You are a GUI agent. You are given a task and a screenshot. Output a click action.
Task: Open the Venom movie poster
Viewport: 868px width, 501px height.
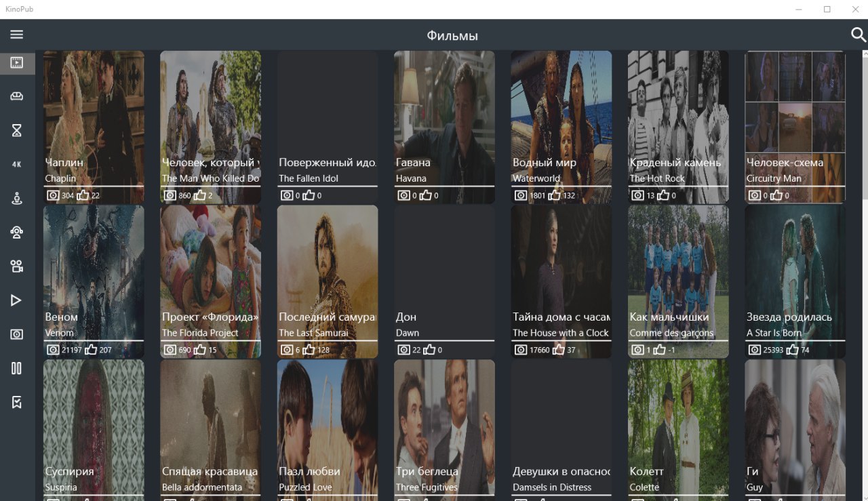(x=94, y=282)
